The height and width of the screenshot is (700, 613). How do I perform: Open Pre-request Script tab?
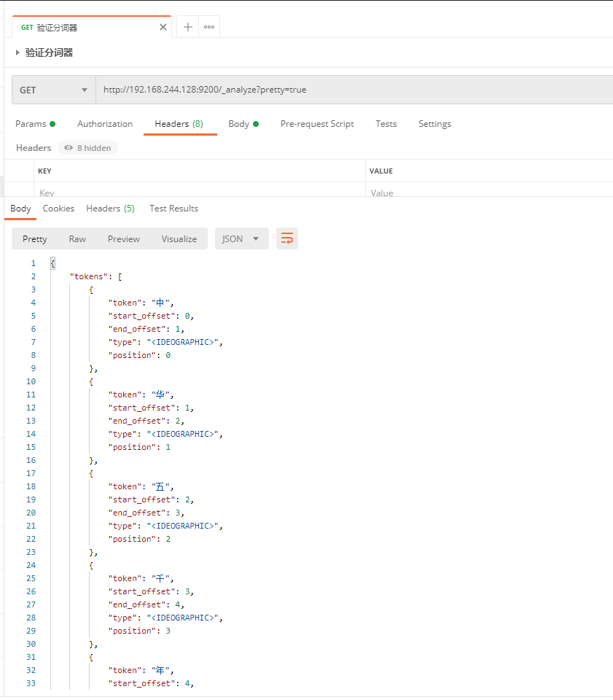317,124
